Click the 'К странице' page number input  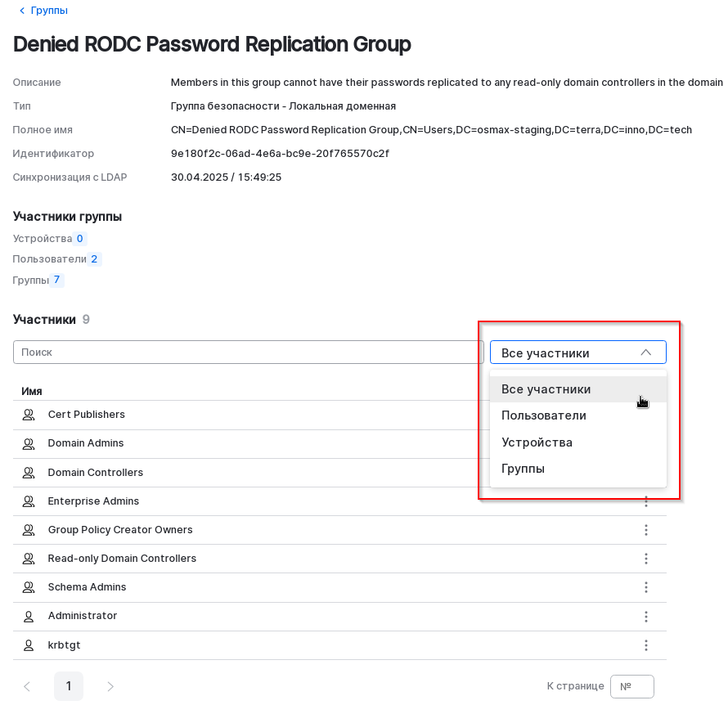click(631, 686)
